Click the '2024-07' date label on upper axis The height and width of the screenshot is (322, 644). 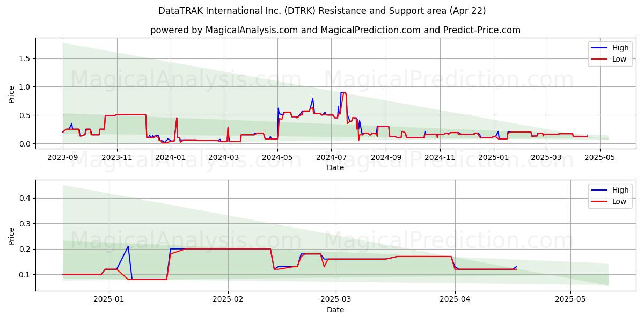[331, 158]
